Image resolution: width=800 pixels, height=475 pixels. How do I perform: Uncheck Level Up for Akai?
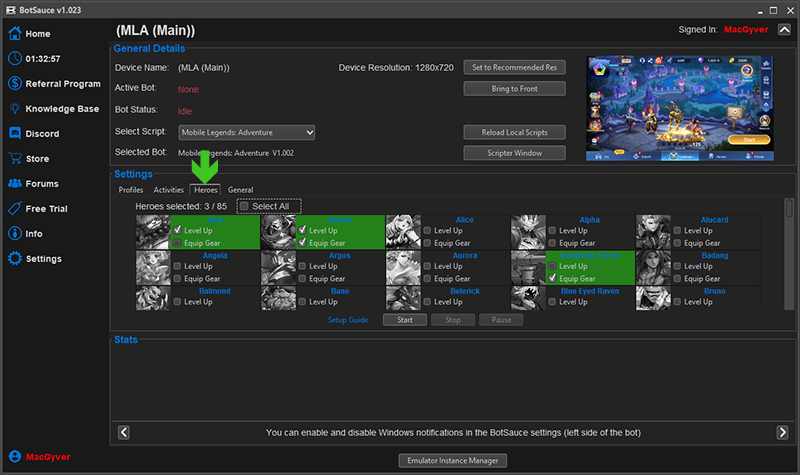click(177, 230)
